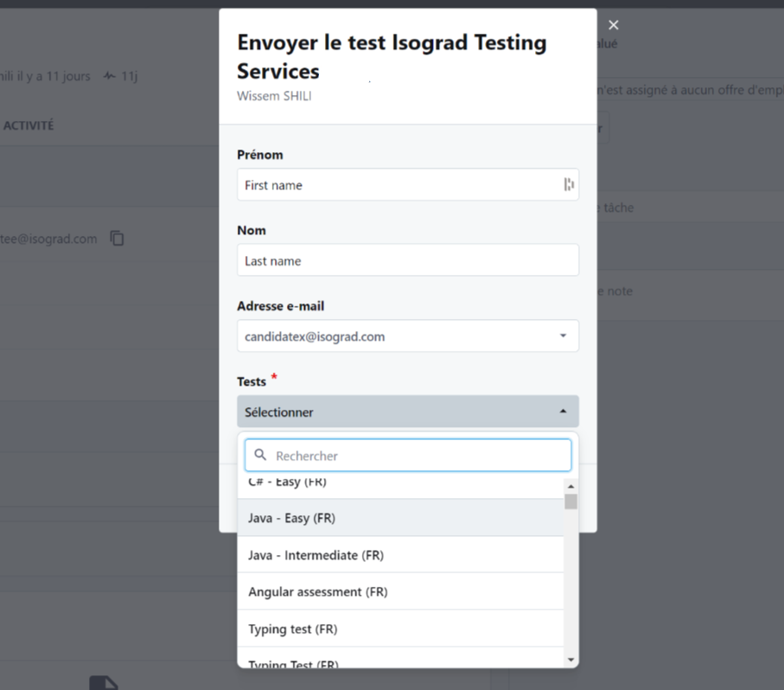The width and height of the screenshot is (784, 690).
Task: Click the 'il y a 11 jours' text
Action: (x=54, y=76)
